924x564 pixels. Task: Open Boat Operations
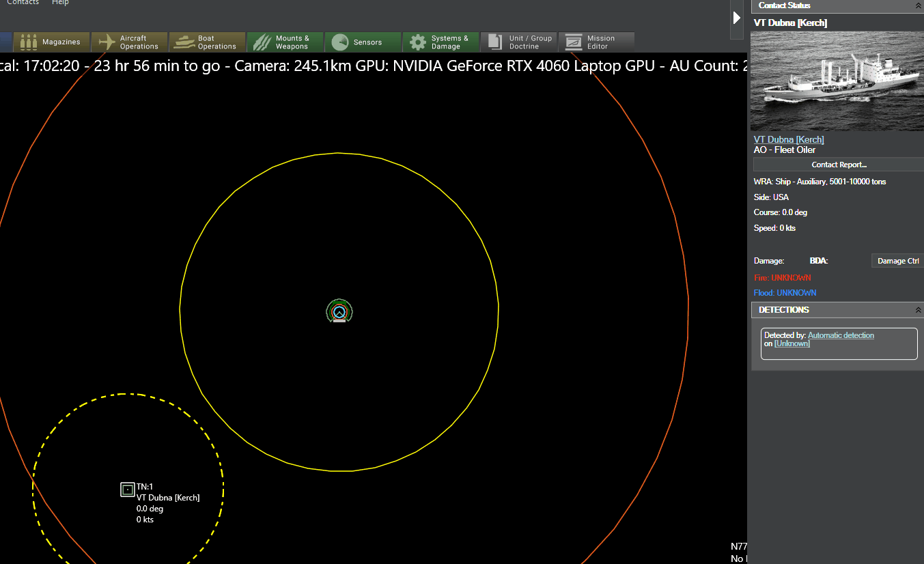(207, 42)
